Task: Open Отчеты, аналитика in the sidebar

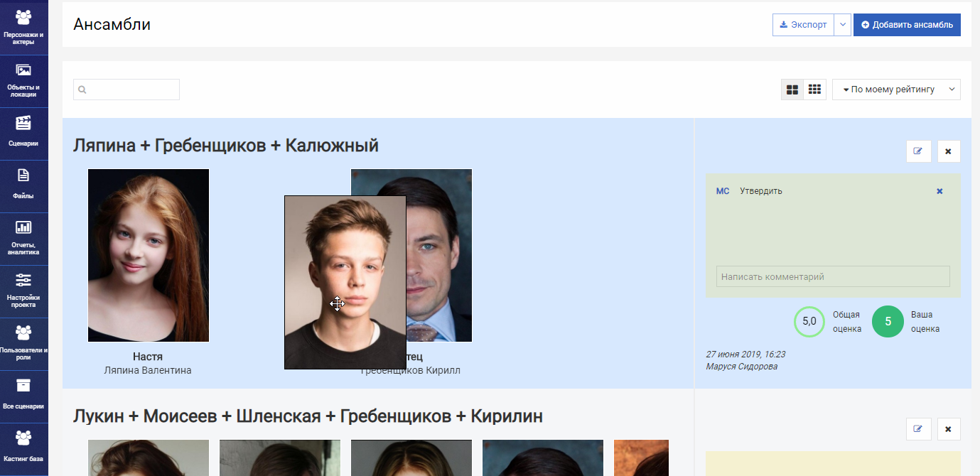Action: 23,239
